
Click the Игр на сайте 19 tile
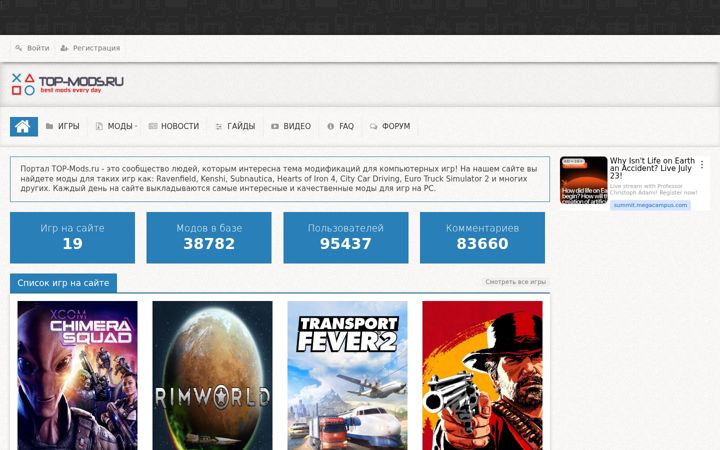pos(73,237)
